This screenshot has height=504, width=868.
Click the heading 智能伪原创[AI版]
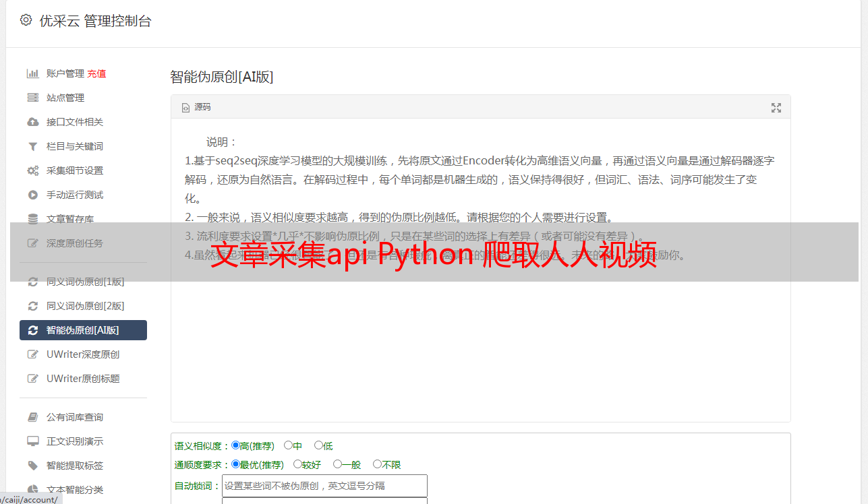coord(222,77)
